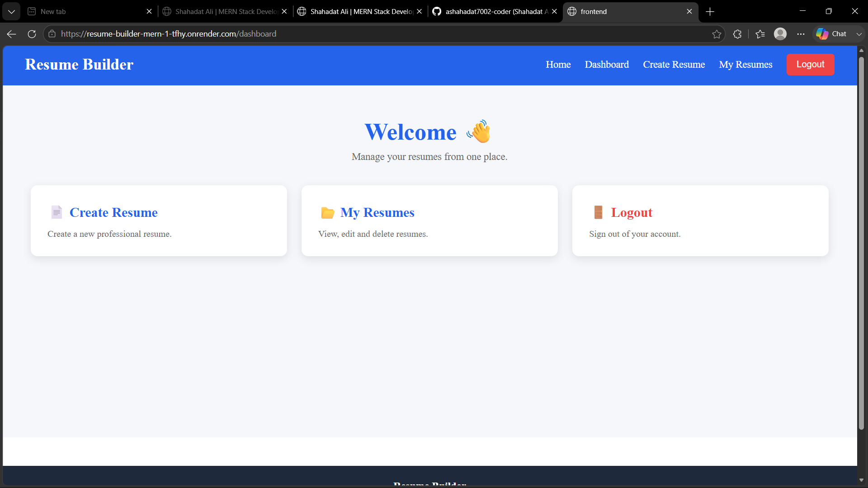Open My Resumes in the navigation bar
The image size is (868, 488).
point(745,65)
